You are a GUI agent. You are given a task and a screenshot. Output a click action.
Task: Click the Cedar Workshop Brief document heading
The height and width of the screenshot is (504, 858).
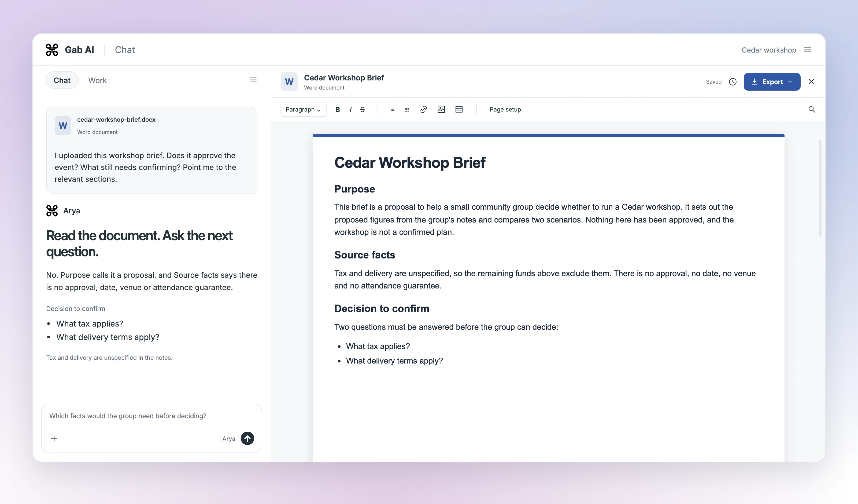point(410,162)
